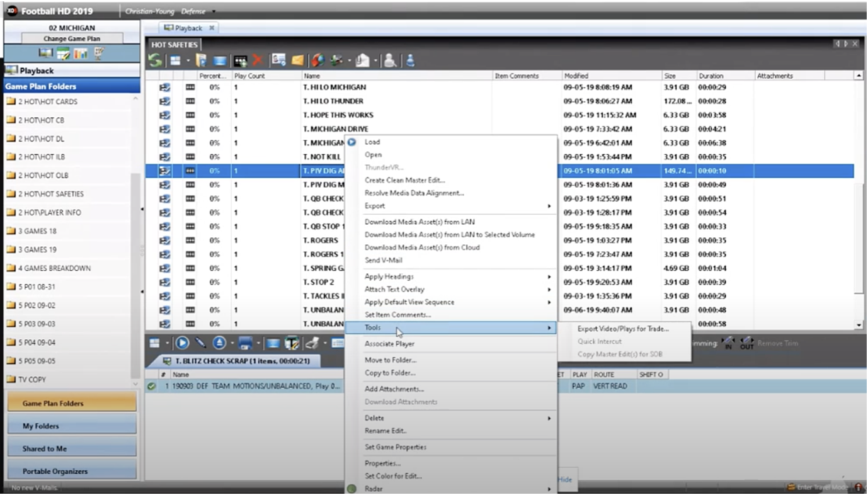
Task: Switch to the HOT SAFETIES tab
Action: (x=174, y=45)
